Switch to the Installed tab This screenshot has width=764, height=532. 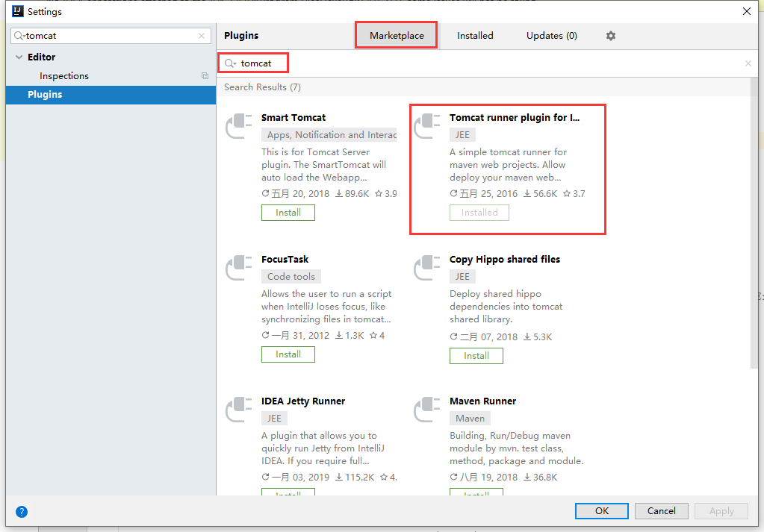(475, 35)
